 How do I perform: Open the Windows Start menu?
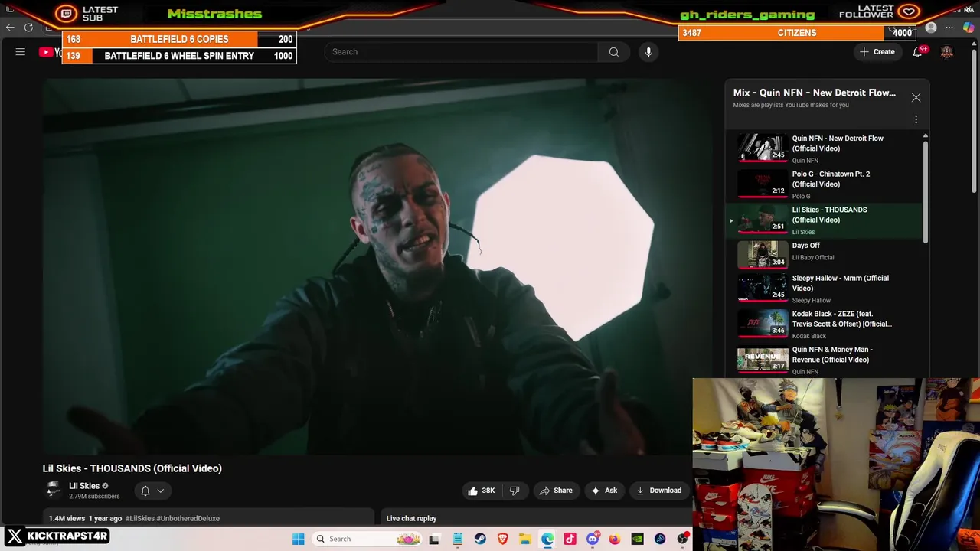(298, 539)
